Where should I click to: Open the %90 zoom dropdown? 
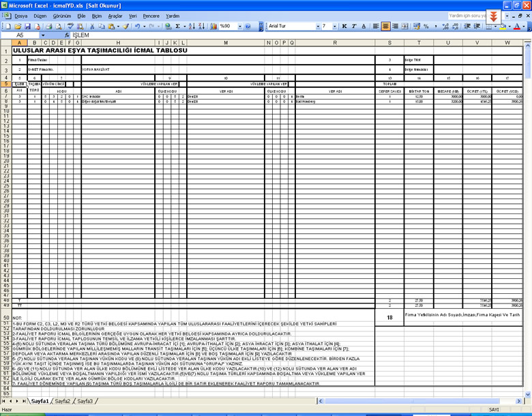(x=239, y=26)
